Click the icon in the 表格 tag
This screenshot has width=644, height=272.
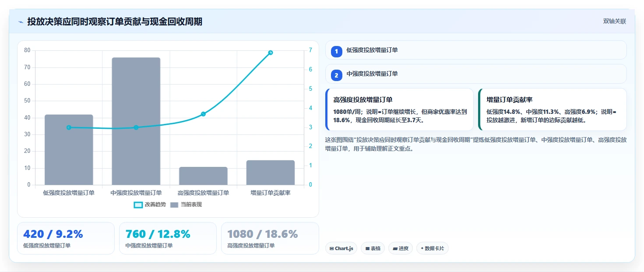367,248
